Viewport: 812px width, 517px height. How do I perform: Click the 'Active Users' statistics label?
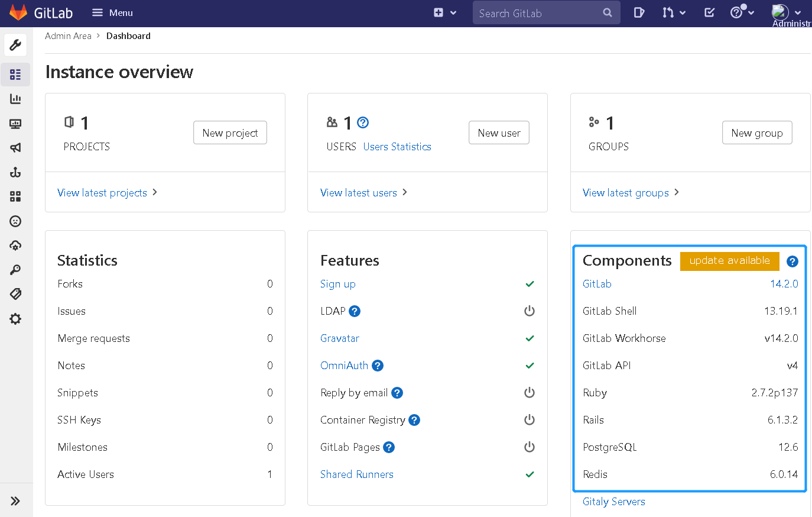coord(86,474)
